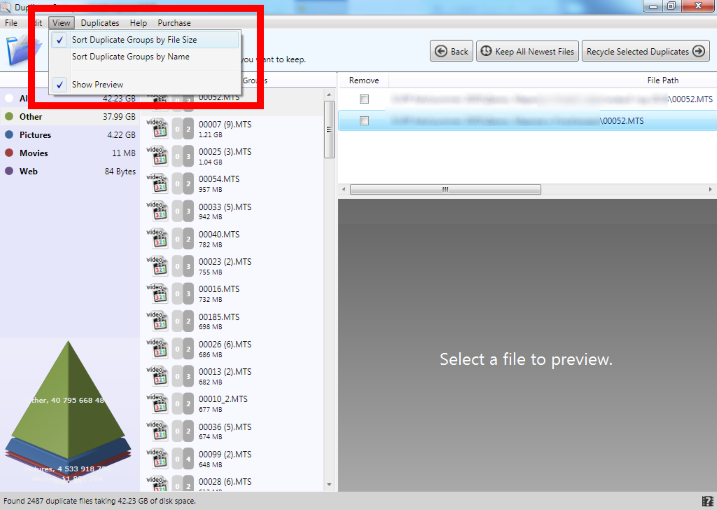Toggle the Show Preview menu option

[x=97, y=85]
